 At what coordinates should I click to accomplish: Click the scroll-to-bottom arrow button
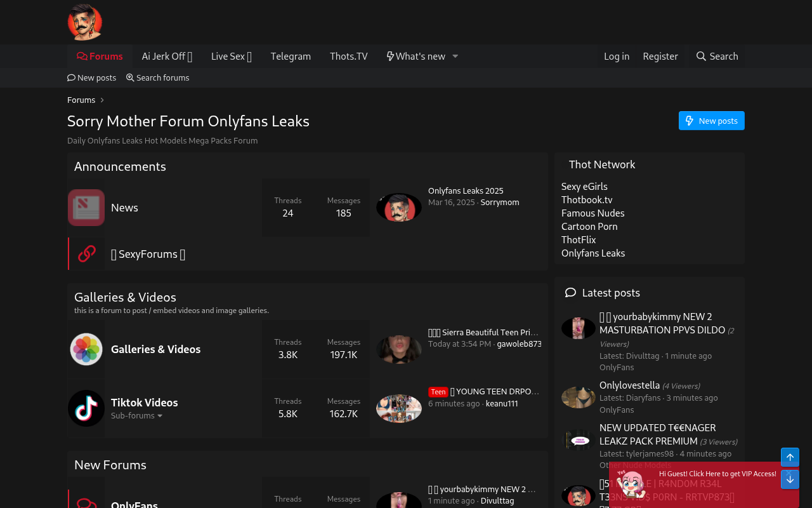pos(790,479)
